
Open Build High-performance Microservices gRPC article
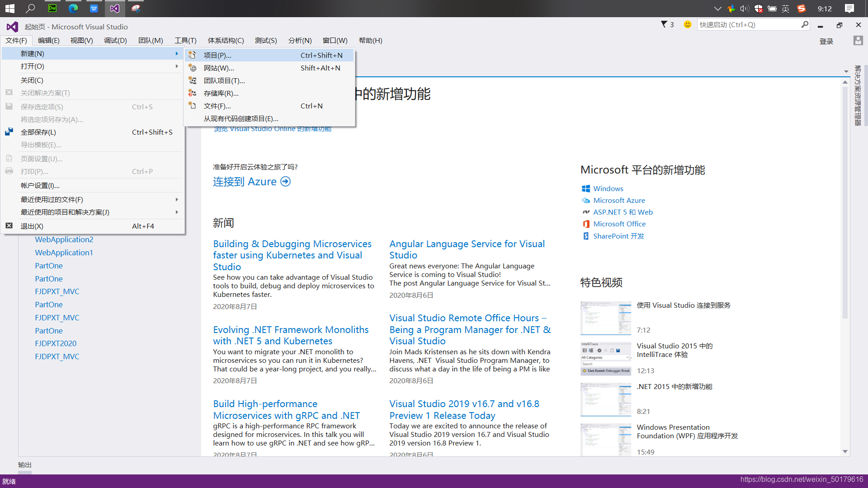[x=286, y=409]
